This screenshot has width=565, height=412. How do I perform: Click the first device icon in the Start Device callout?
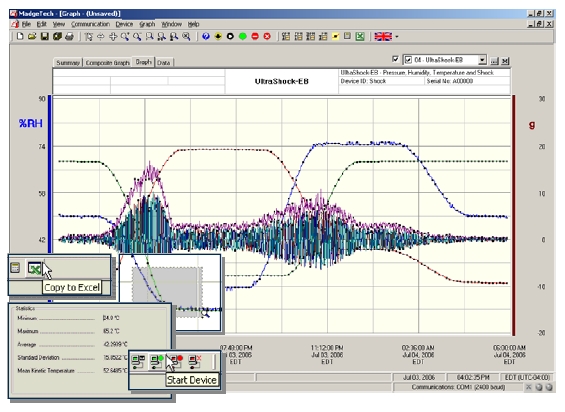pyautogui.click(x=138, y=362)
